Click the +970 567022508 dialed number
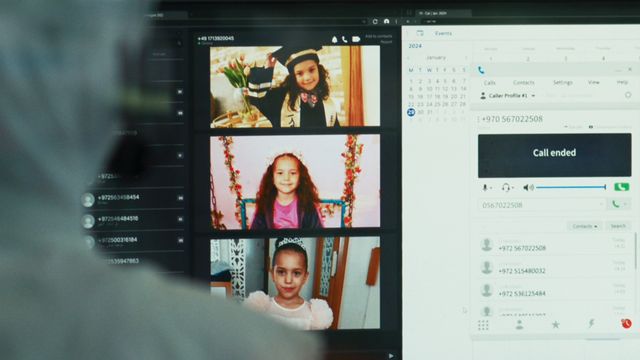 click(x=512, y=119)
